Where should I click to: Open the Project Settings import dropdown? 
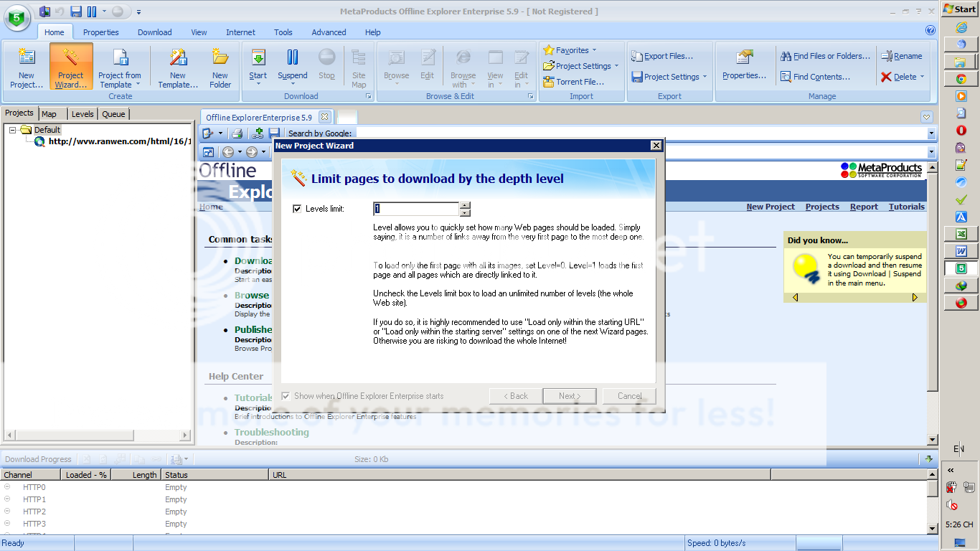[x=616, y=66]
